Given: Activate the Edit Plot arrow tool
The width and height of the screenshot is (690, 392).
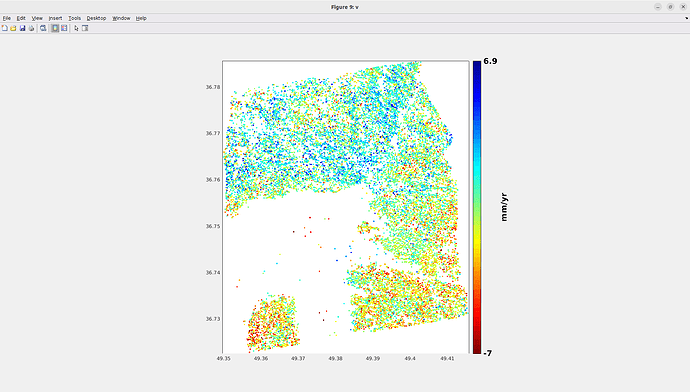Looking at the screenshot, I should pyautogui.click(x=76, y=28).
